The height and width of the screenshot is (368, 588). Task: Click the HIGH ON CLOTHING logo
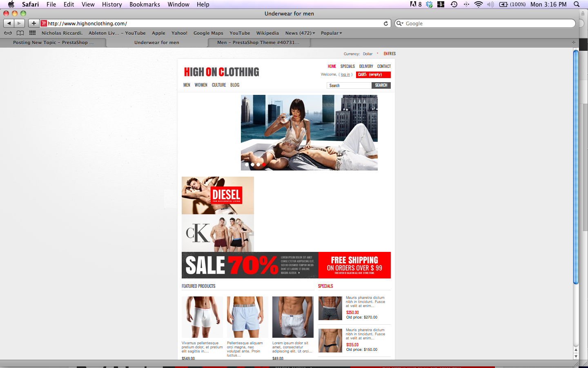tap(222, 72)
